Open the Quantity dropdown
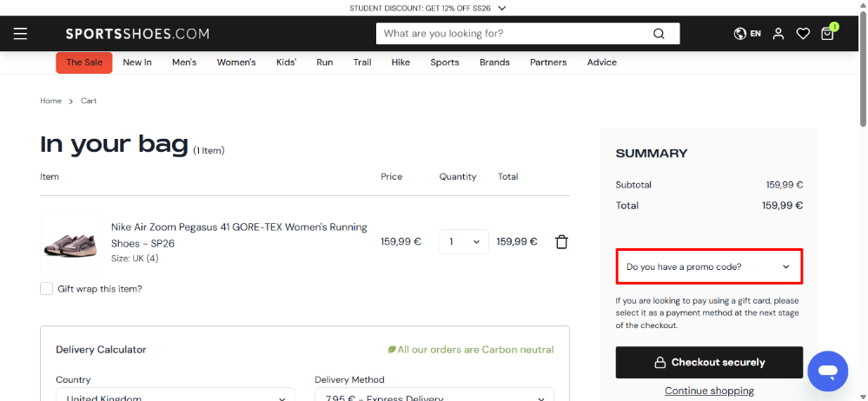This screenshot has width=868, height=401. (463, 241)
